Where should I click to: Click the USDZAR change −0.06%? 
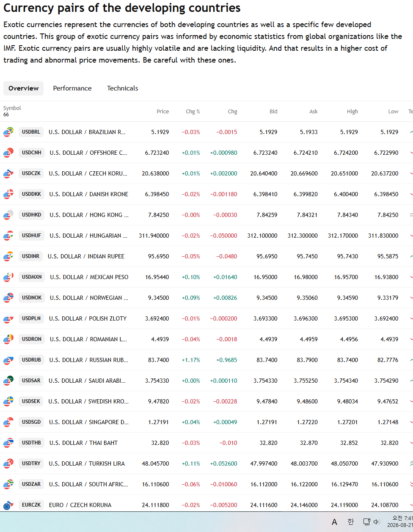click(191, 484)
